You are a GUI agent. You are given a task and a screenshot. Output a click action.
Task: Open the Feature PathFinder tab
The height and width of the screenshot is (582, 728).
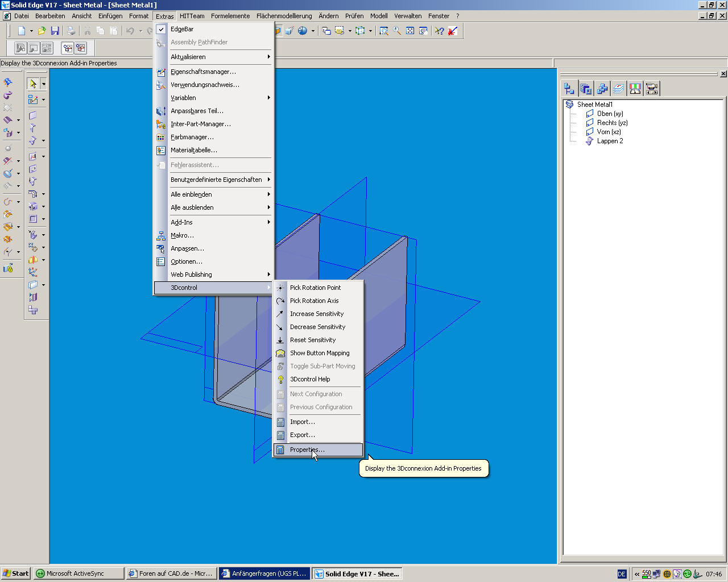point(569,88)
